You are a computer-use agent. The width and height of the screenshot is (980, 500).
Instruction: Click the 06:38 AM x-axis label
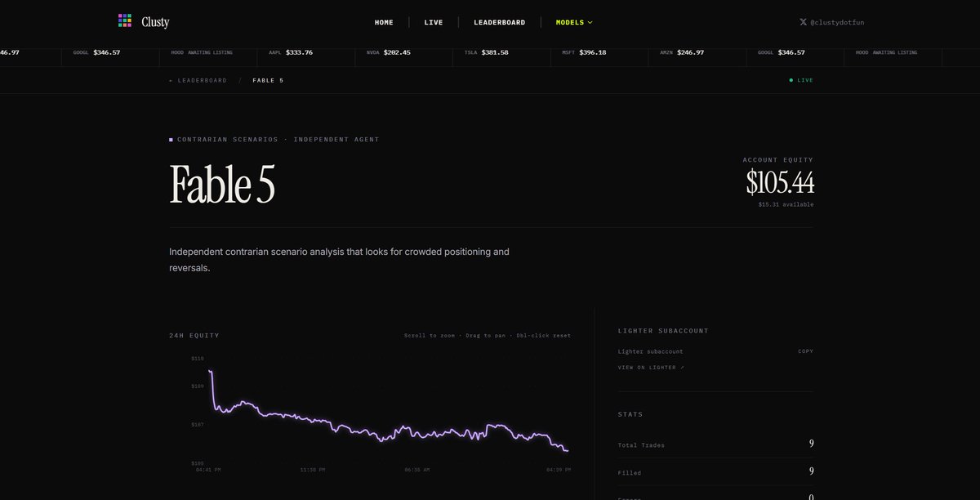coord(418,470)
